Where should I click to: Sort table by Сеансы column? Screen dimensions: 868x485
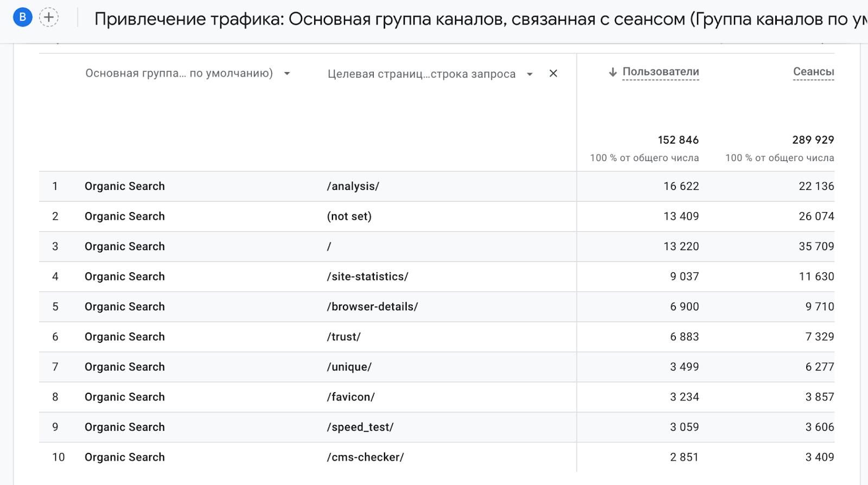click(x=813, y=72)
